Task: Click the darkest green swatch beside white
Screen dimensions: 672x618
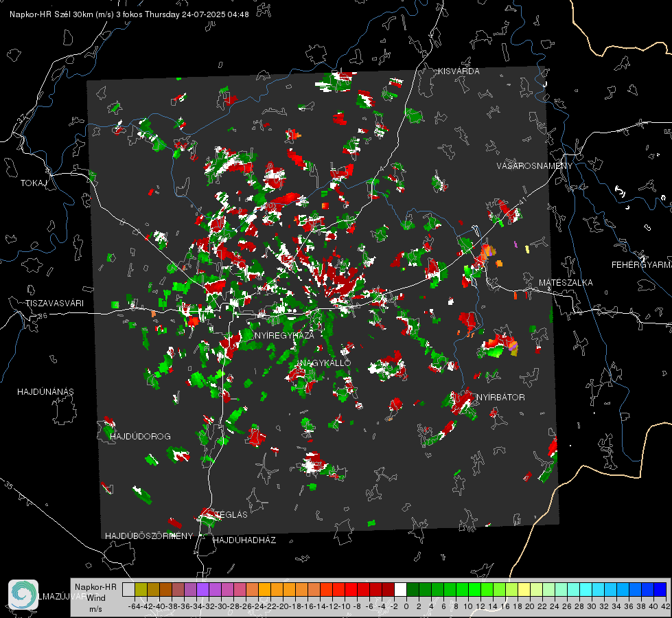Action: pos(413,589)
